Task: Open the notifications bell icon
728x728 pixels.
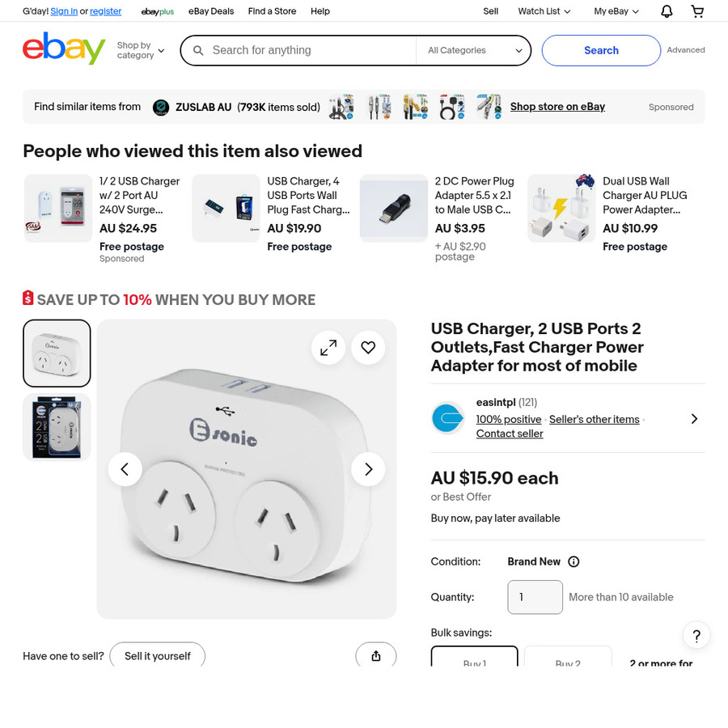Action: point(667,11)
